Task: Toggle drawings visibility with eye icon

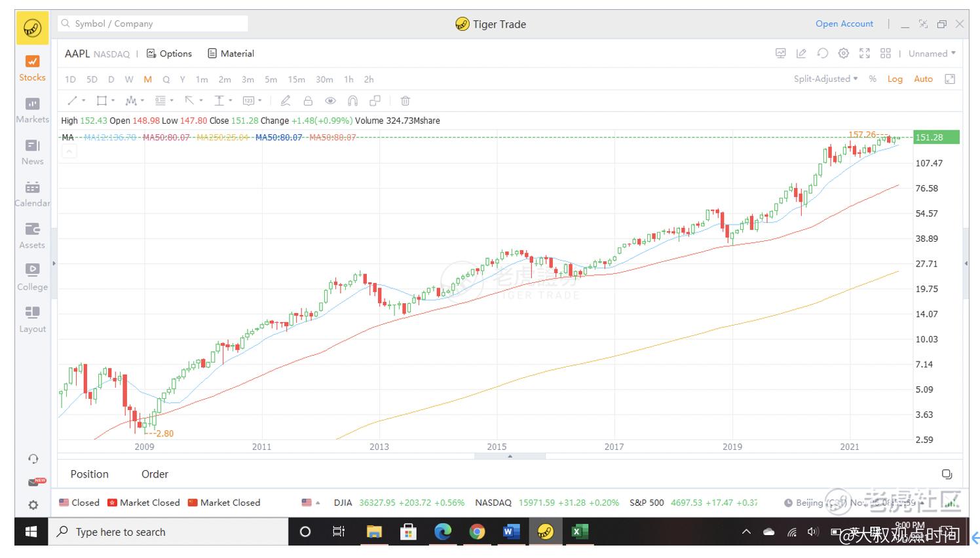Action: [330, 101]
